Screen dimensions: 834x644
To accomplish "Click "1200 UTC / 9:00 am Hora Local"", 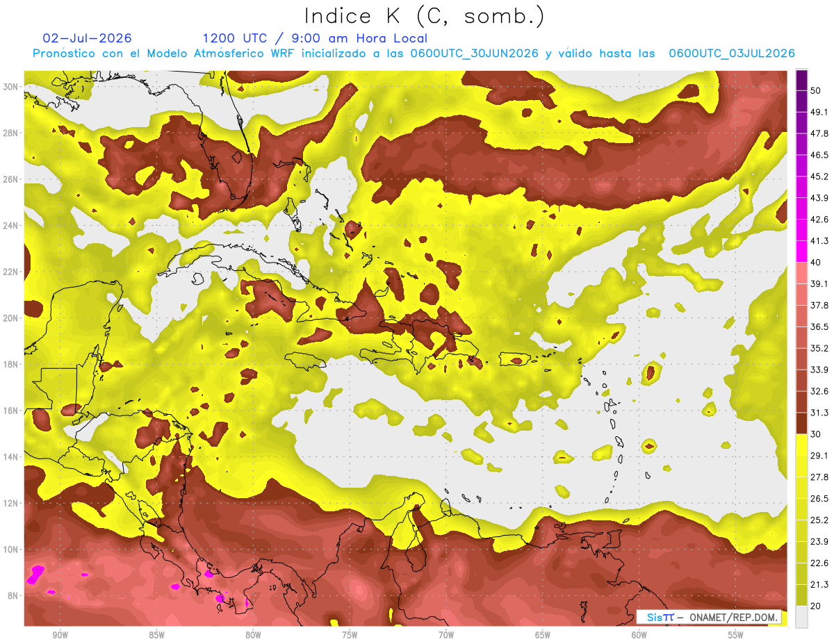I will tap(315, 39).
